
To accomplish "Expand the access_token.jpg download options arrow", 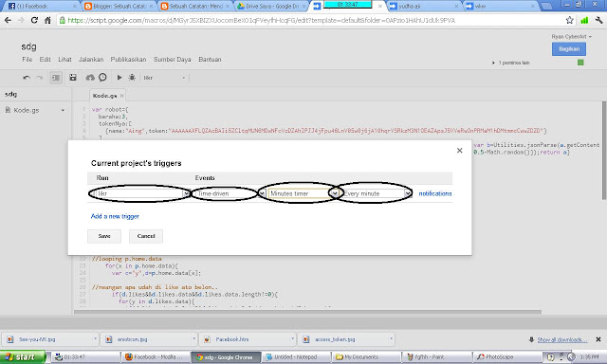I will tap(392, 338).
